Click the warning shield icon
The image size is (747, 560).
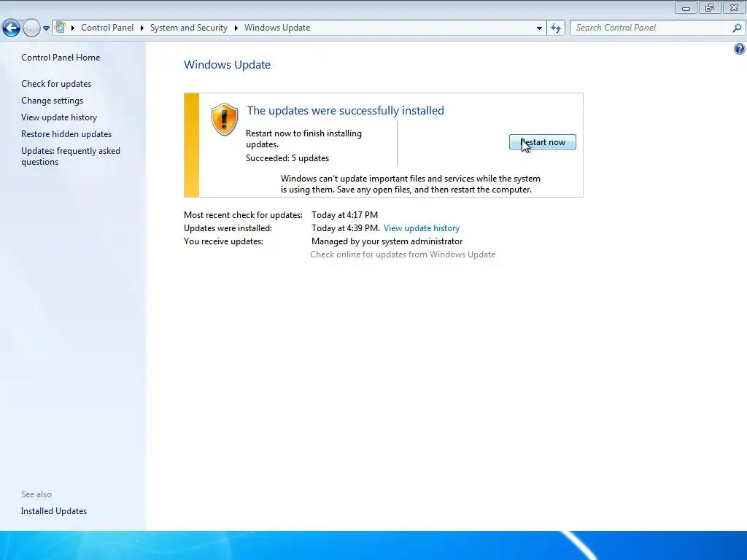coord(225,119)
